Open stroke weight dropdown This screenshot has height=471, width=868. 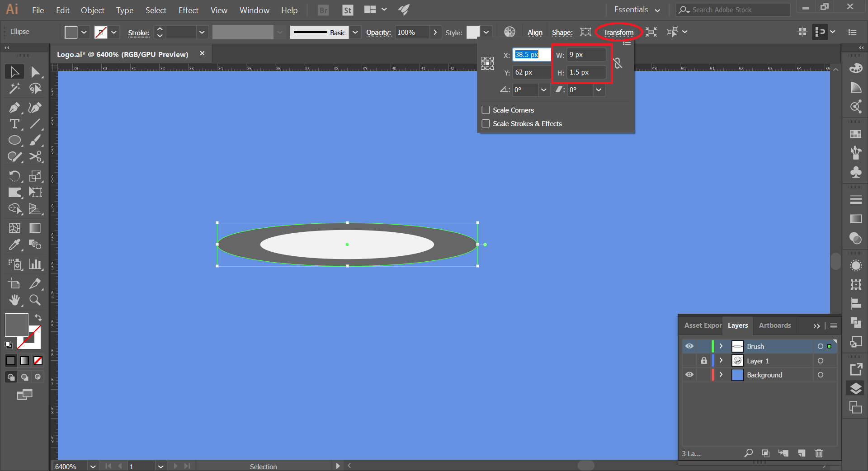tap(202, 32)
